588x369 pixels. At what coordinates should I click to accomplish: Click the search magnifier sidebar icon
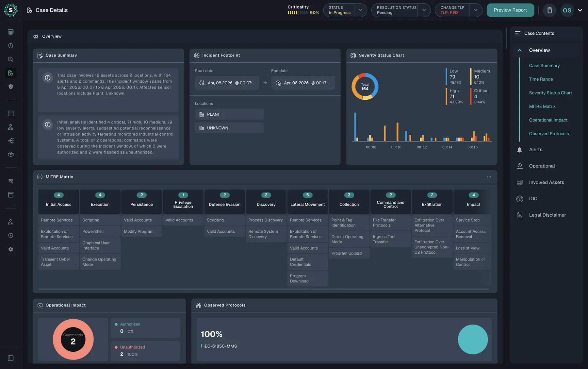click(x=11, y=59)
